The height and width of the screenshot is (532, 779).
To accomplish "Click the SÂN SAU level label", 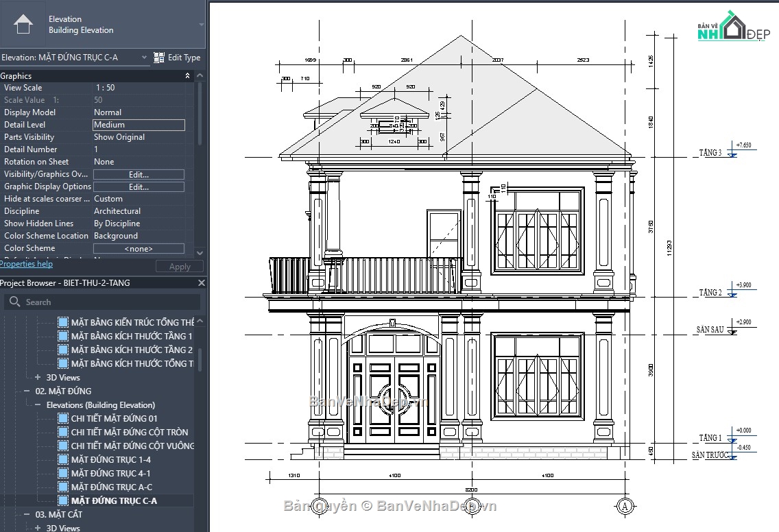I will (x=710, y=329).
